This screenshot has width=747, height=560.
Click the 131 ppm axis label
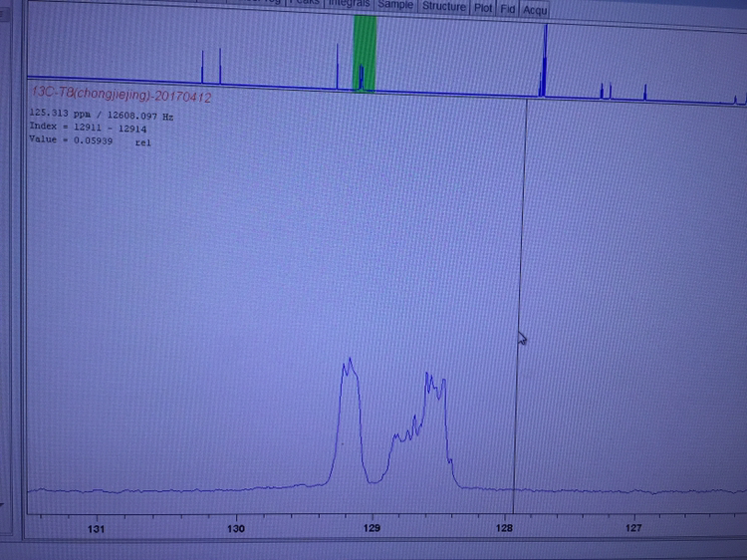tap(97, 528)
